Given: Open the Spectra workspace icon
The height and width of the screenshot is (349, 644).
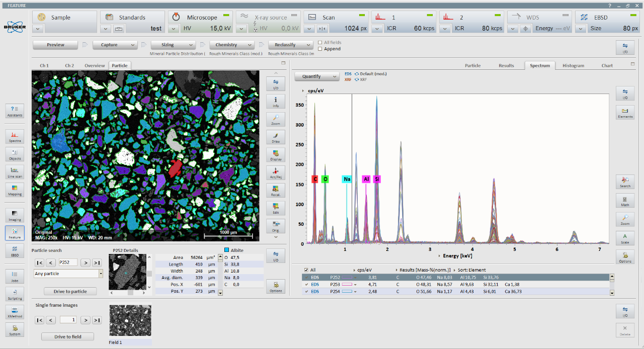Looking at the screenshot, I should click(x=15, y=136).
